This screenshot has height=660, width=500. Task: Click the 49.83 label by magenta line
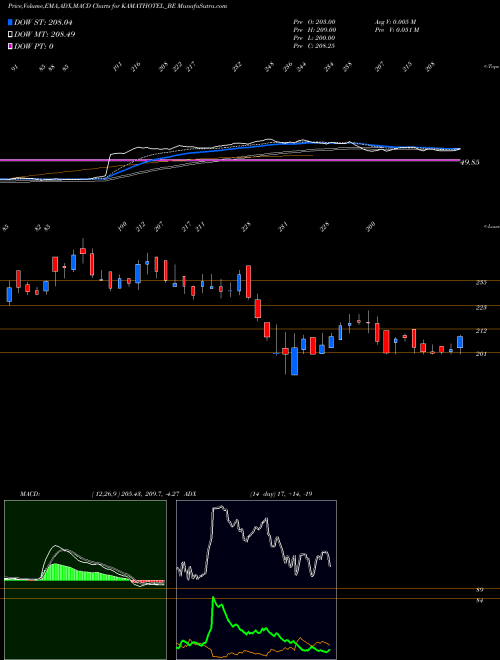coord(470,162)
